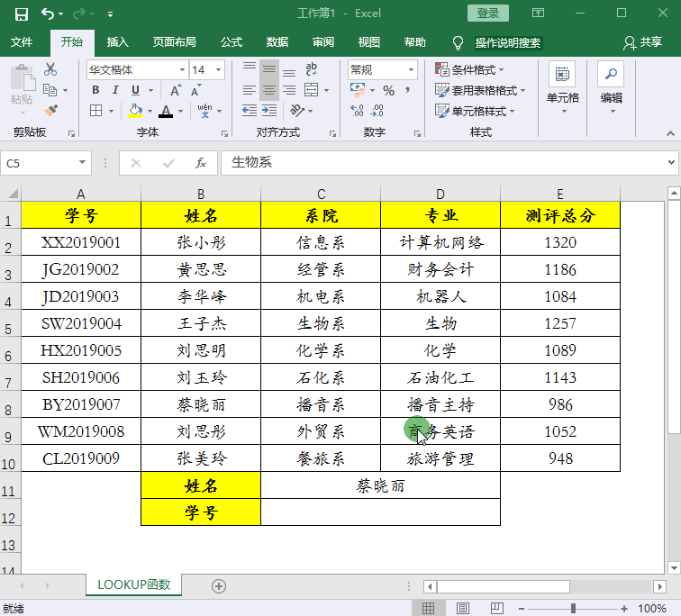Open the insert function fx dialog
This screenshot has height=616, width=681.
[201, 163]
